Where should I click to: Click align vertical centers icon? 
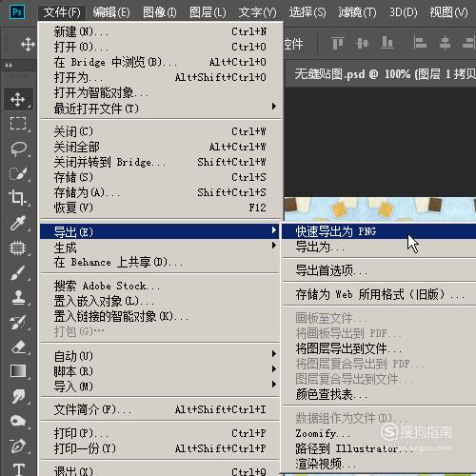[x=363, y=43]
